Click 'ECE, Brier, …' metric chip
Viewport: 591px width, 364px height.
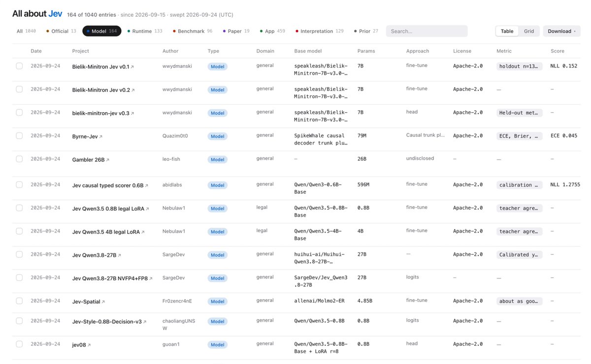[520, 136]
